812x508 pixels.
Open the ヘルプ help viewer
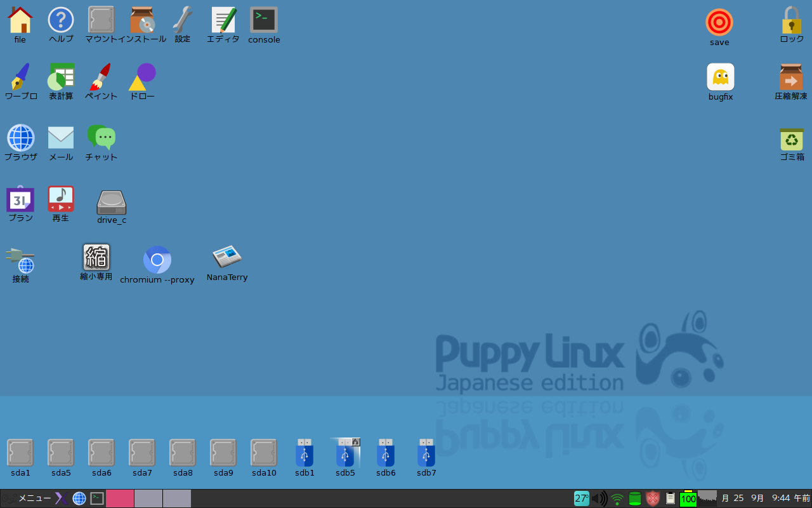61,19
